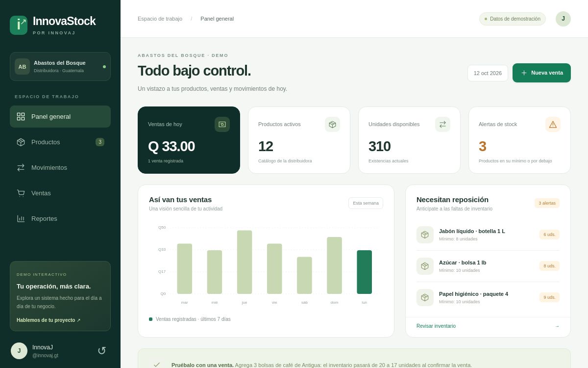588x368 pixels.
Task: Click the Productos badge showing 3
Action: click(100, 142)
